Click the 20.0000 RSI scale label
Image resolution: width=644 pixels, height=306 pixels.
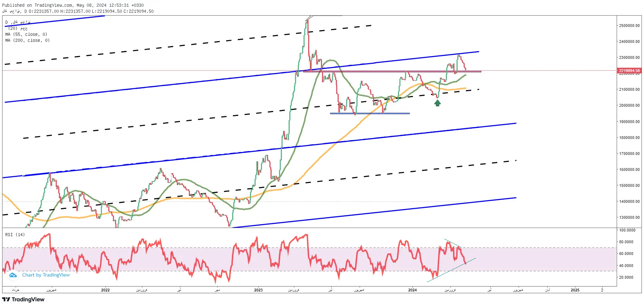626,277
